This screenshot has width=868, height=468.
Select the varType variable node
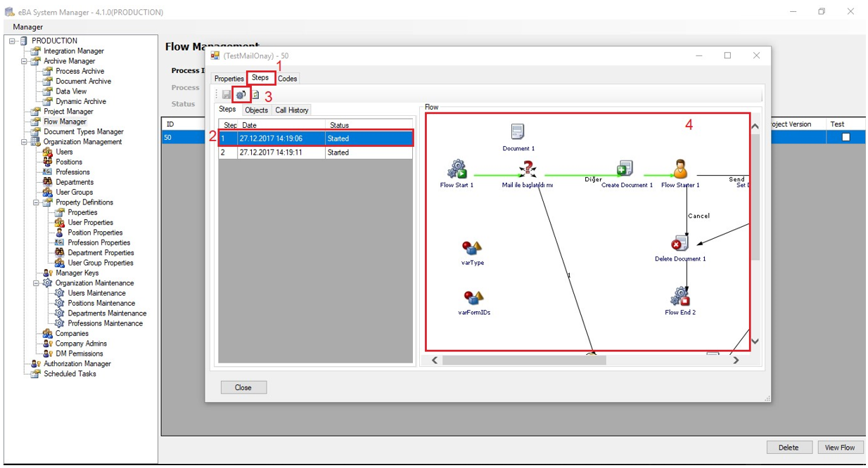472,247
